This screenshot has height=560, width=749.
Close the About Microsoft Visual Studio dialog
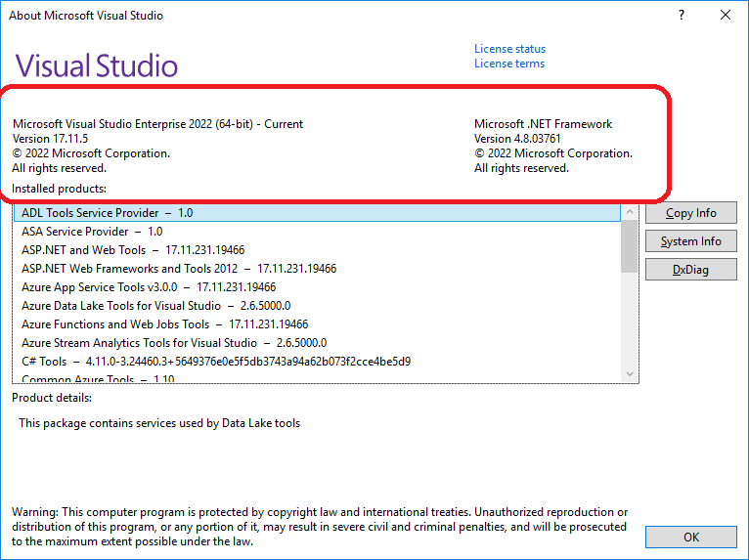pos(726,16)
